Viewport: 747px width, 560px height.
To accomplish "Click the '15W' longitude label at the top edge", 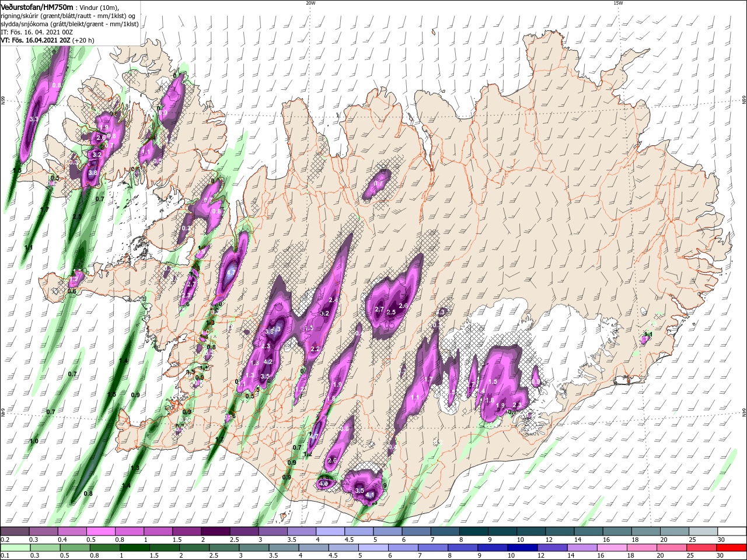I will click(618, 3).
